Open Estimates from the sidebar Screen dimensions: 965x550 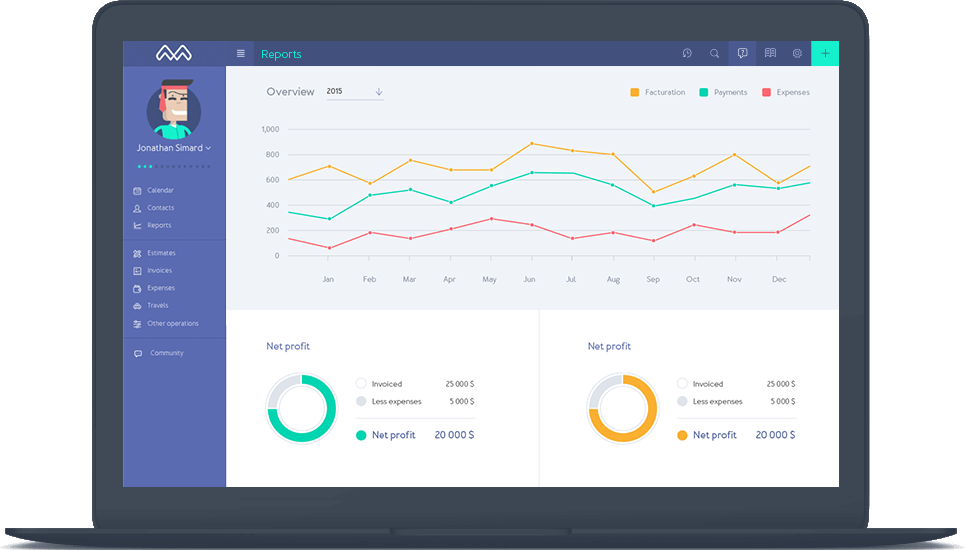(x=160, y=253)
